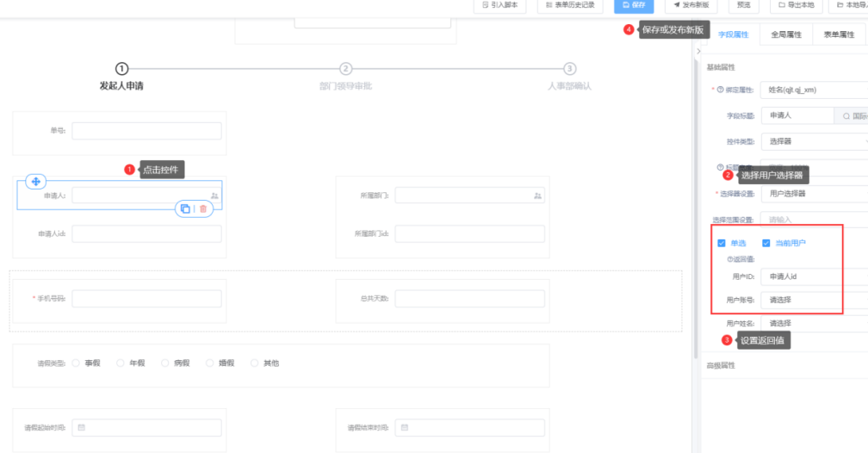The image size is (868, 453).
Task: Collapse the right properties panel arrow
Action: coord(698,52)
